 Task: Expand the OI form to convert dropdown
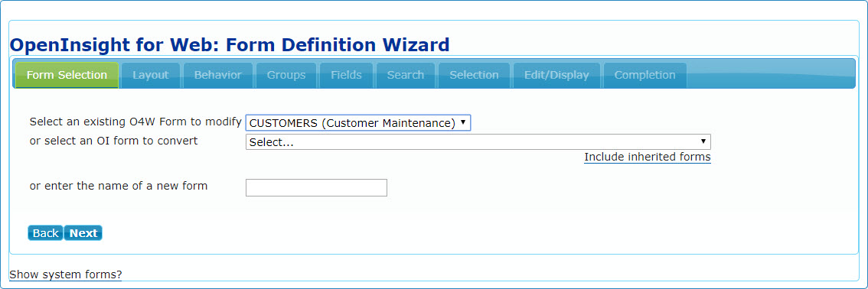tap(478, 142)
